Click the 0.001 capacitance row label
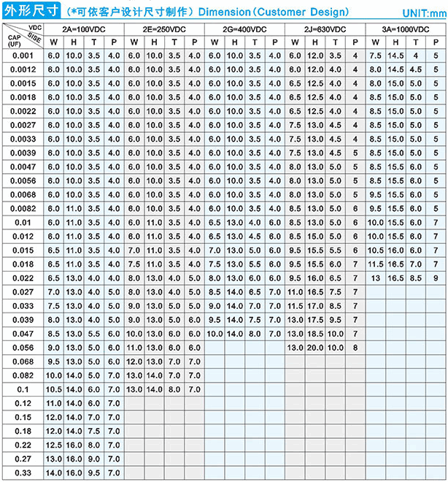This screenshot has width=448, height=482. pos(22,56)
